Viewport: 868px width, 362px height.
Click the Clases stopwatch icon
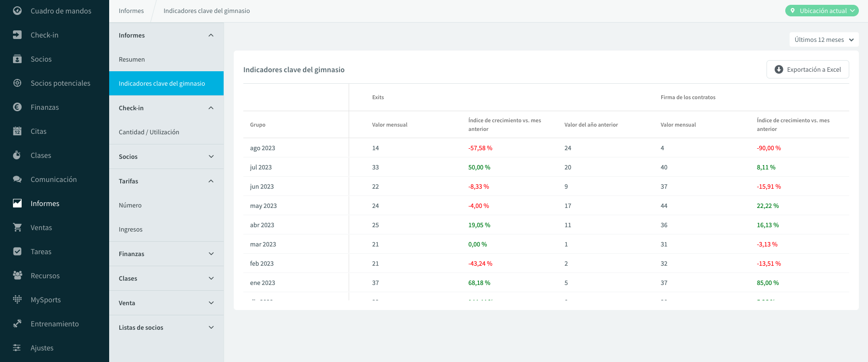coord(17,155)
